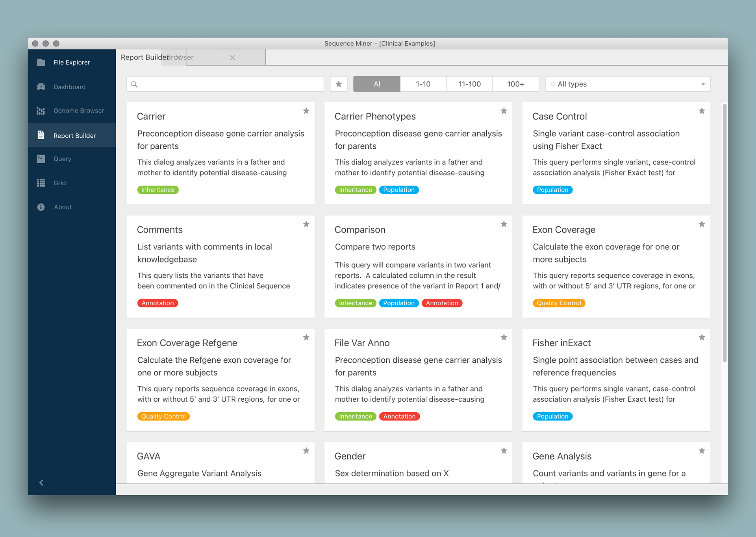Favorite the File Var Anno star

click(x=504, y=338)
